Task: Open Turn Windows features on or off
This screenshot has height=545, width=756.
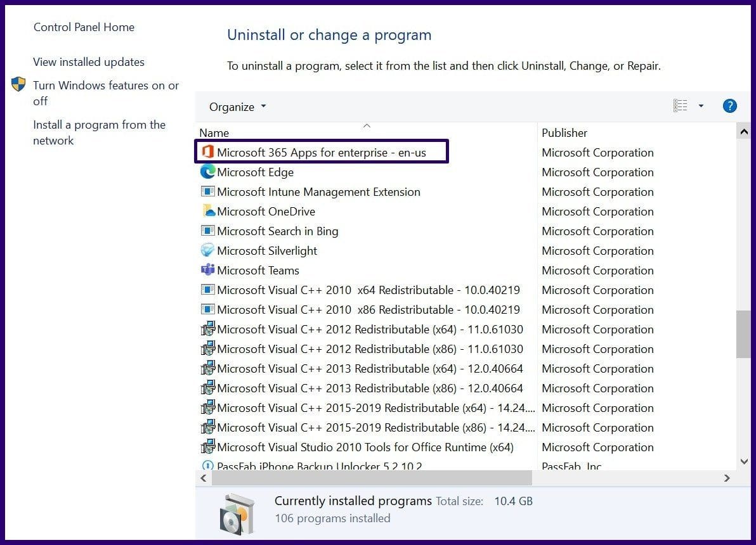Action: coord(105,93)
